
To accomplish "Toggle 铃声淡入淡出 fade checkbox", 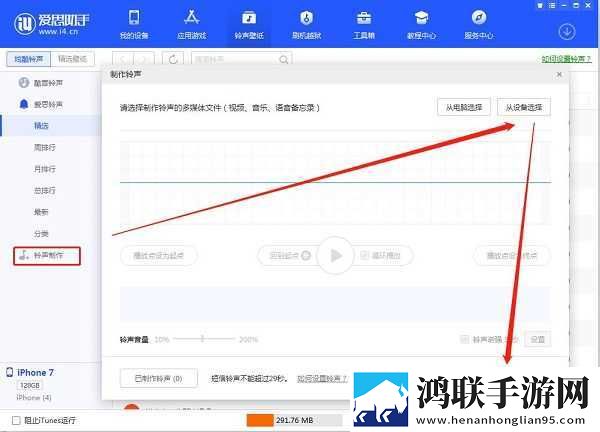I will coord(464,339).
